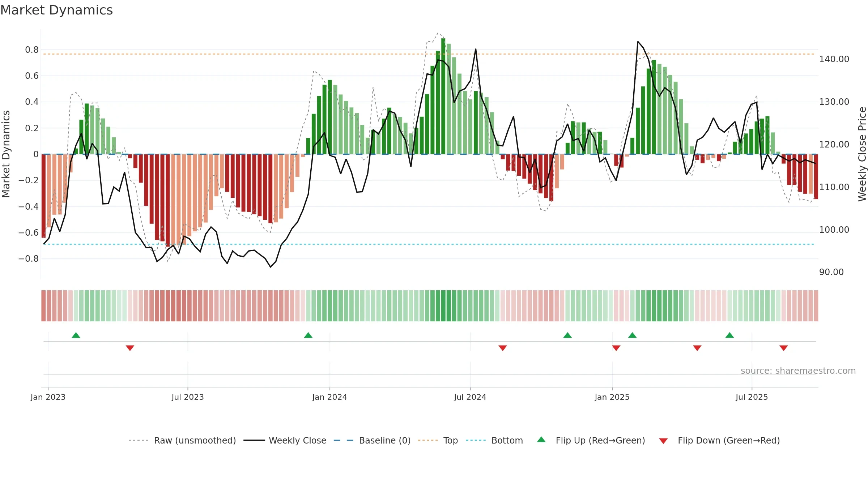Select the Flip Up marker near December 2023

click(x=308, y=335)
